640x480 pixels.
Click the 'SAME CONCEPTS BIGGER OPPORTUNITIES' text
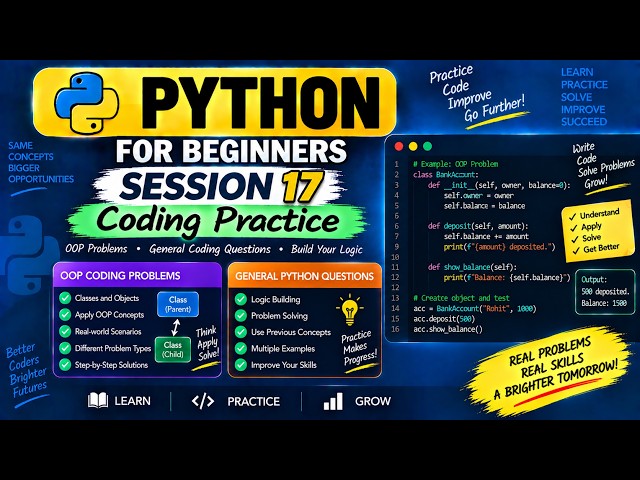(x=41, y=162)
